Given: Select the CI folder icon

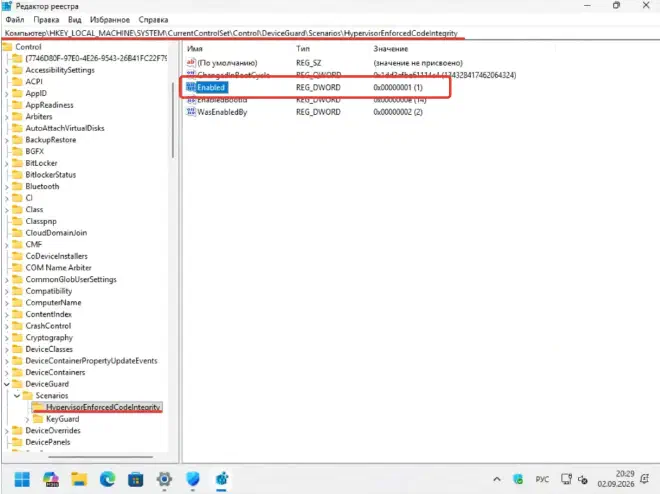Looking at the screenshot, I should coord(17,198).
